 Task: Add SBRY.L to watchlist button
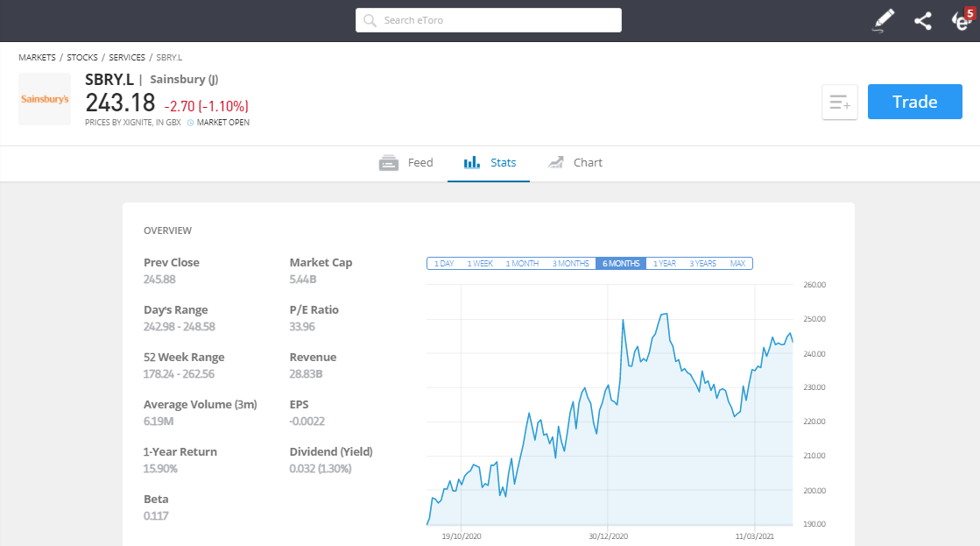[839, 102]
